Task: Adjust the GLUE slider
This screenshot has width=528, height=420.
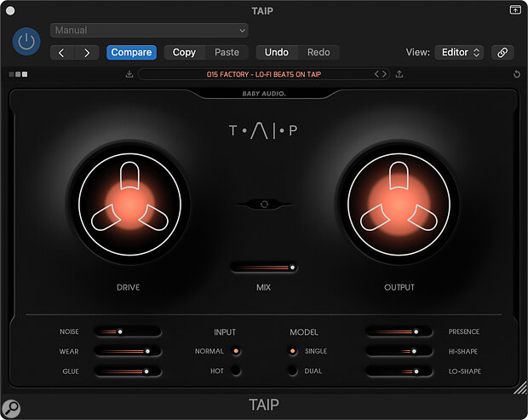Action: (128, 371)
